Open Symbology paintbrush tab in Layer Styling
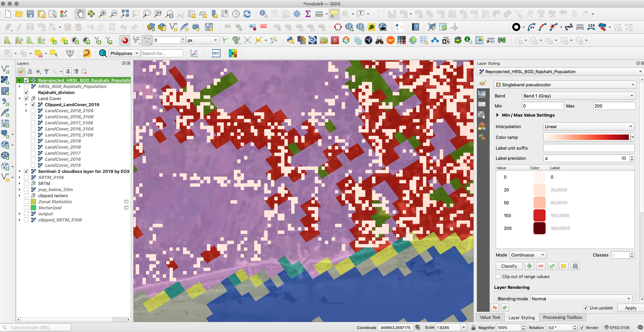Image resolution: width=644 pixels, height=332 pixels. tap(483, 83)
